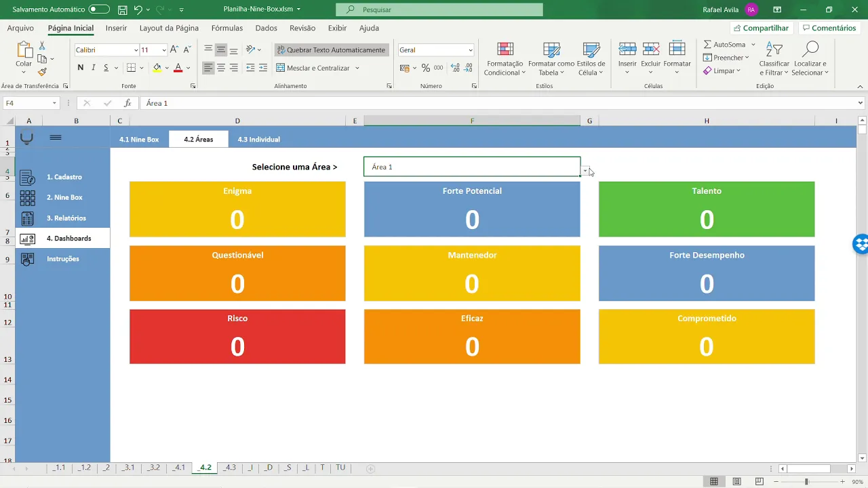Increase decimal places icon

[x=455, y=68]
